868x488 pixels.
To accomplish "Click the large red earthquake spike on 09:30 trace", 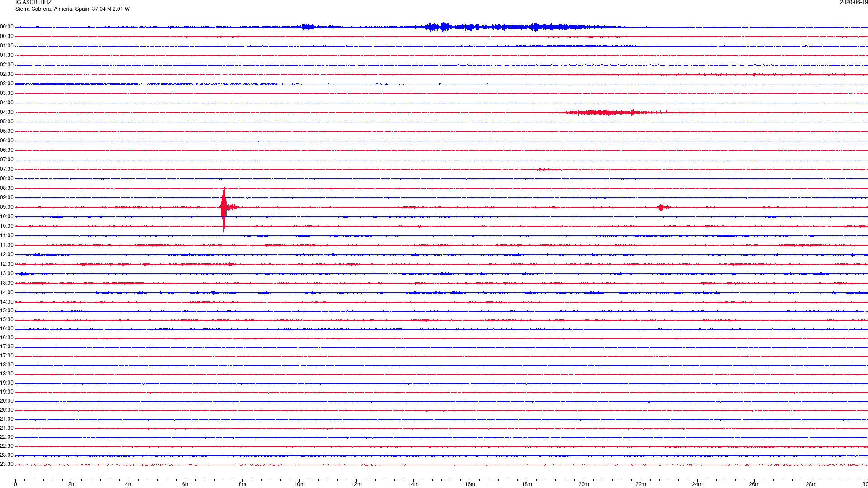I will pos(224,207).
